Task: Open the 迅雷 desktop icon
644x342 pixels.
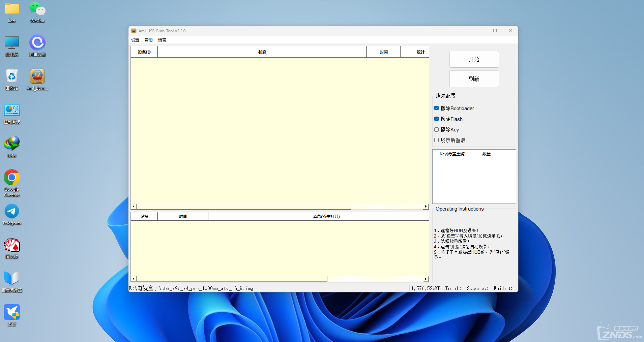Action: point(12,313)
